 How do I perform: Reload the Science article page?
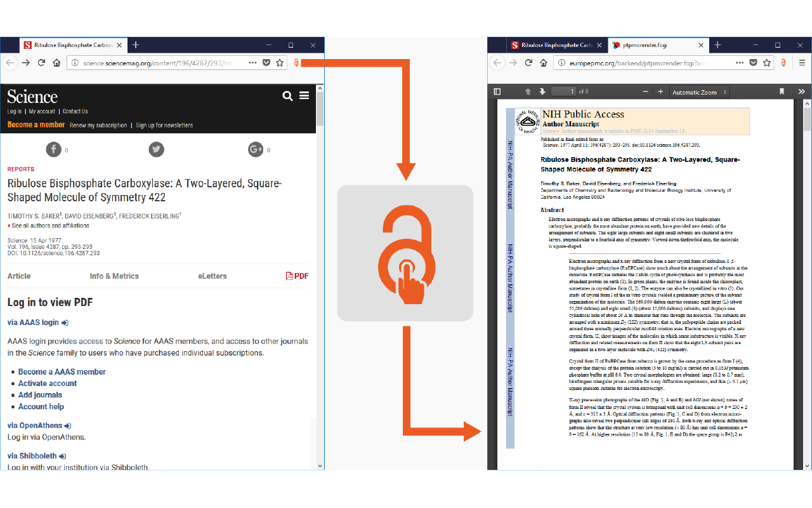click(x=40, y=63)
